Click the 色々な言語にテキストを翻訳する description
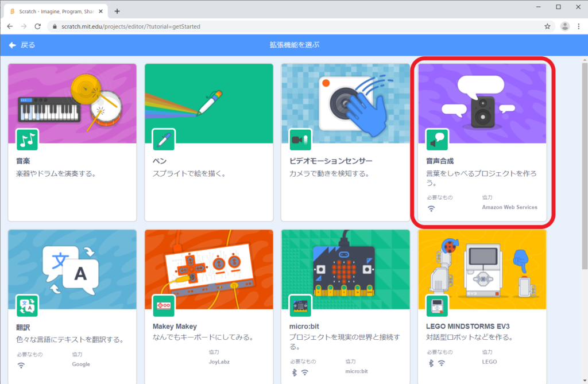Image resolution: width=588 pixels, height=384 pixels. click(69, 340)
